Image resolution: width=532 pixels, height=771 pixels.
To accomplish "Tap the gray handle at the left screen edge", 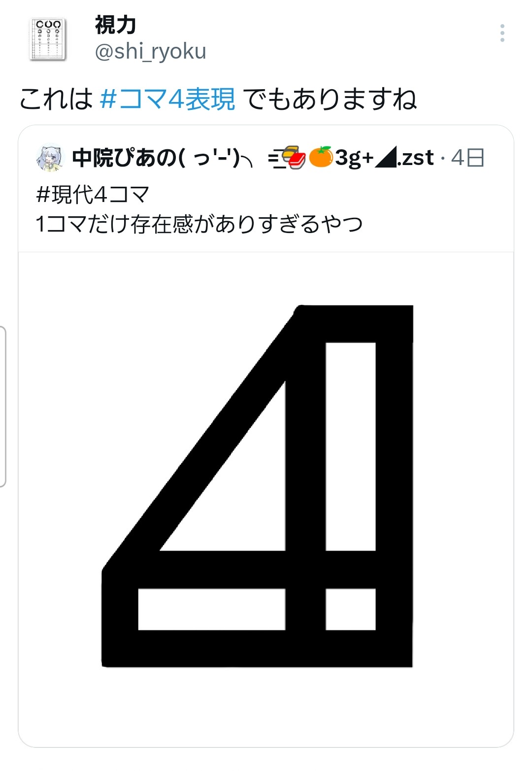I will pyautogui.click(x=3, y=406).
